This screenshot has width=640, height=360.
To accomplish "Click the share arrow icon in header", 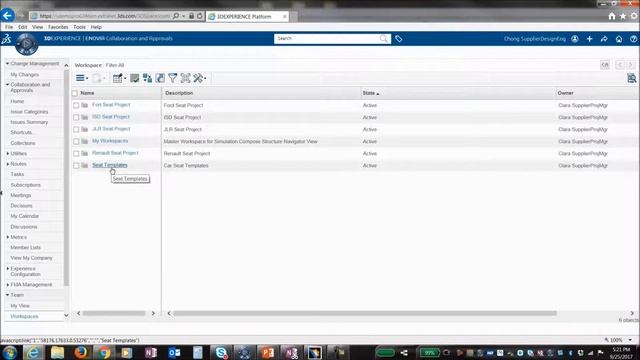I will click(x=604, y=39).
